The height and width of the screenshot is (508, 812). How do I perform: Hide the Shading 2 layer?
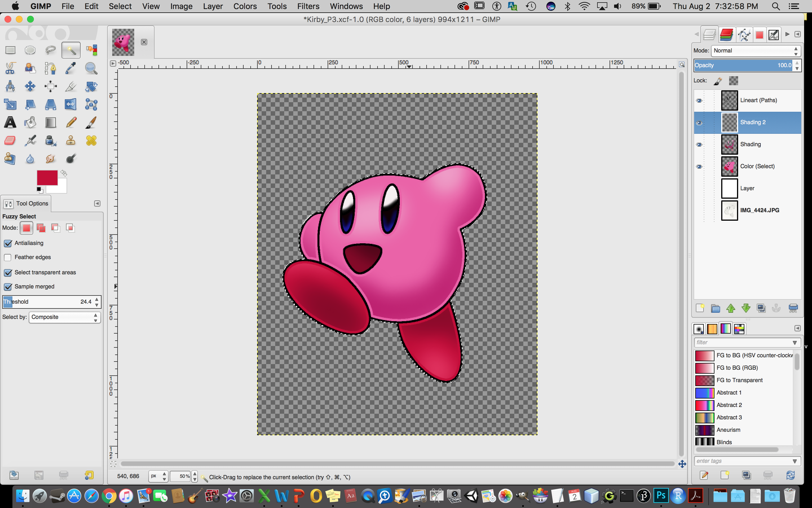[x=699, y=123]
